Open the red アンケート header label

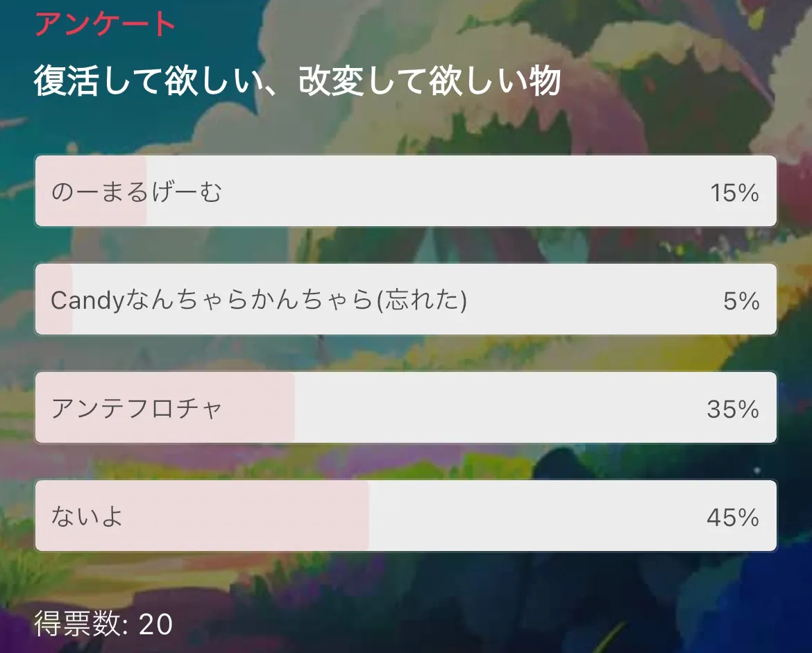[x=105, y=24]
